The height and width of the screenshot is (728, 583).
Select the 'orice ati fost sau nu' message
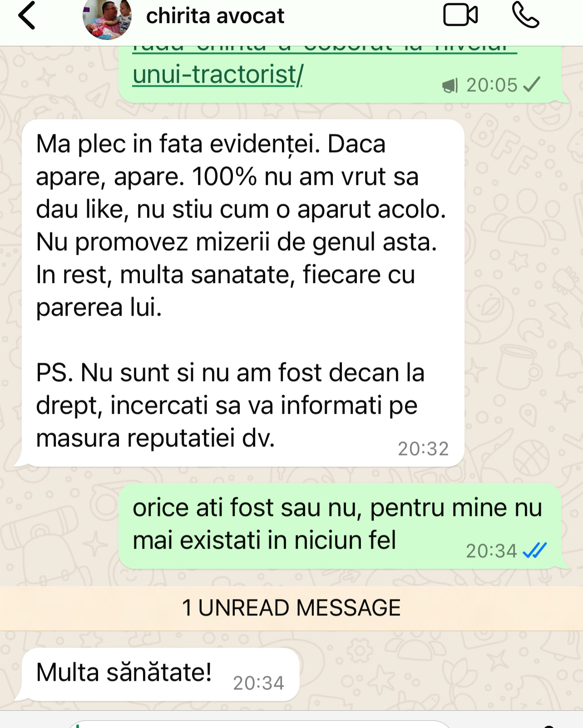coord(340,526)
